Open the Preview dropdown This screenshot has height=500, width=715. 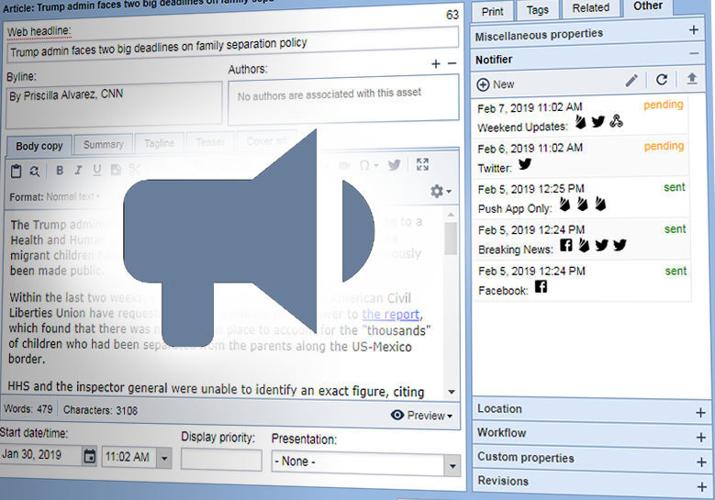coord(421,415)
